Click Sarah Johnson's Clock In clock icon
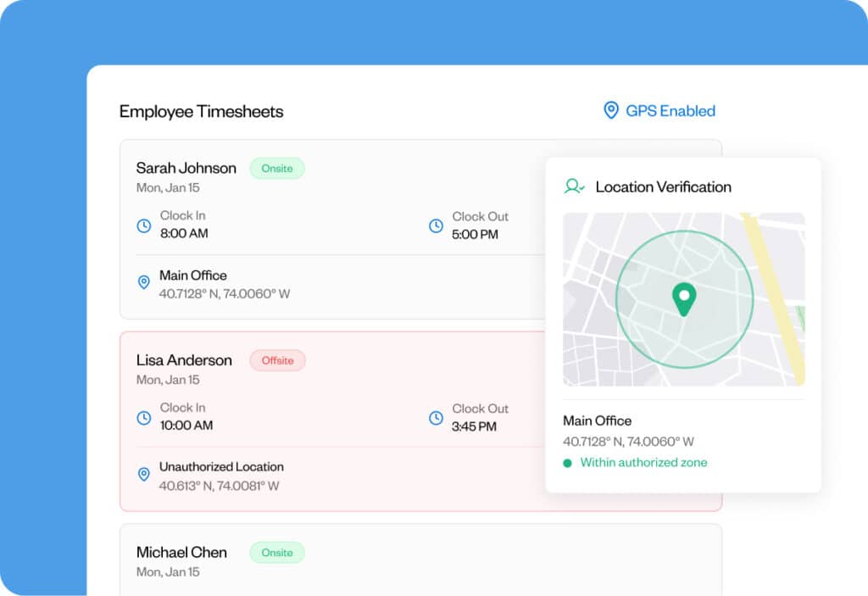The width and height of the screenshot is (868, 596). coord(144,226)
